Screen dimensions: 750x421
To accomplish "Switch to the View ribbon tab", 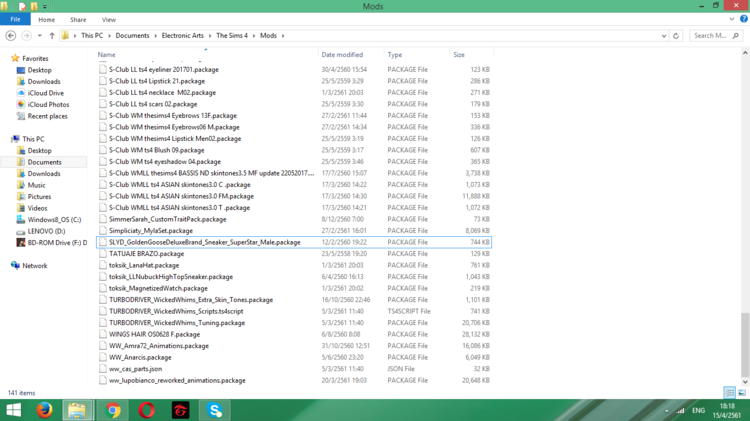I will [109, 20].
